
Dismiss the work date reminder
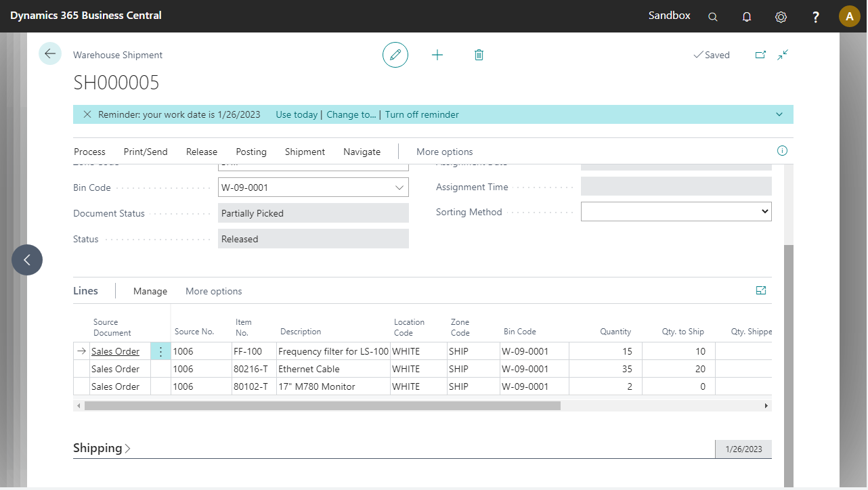87,114
